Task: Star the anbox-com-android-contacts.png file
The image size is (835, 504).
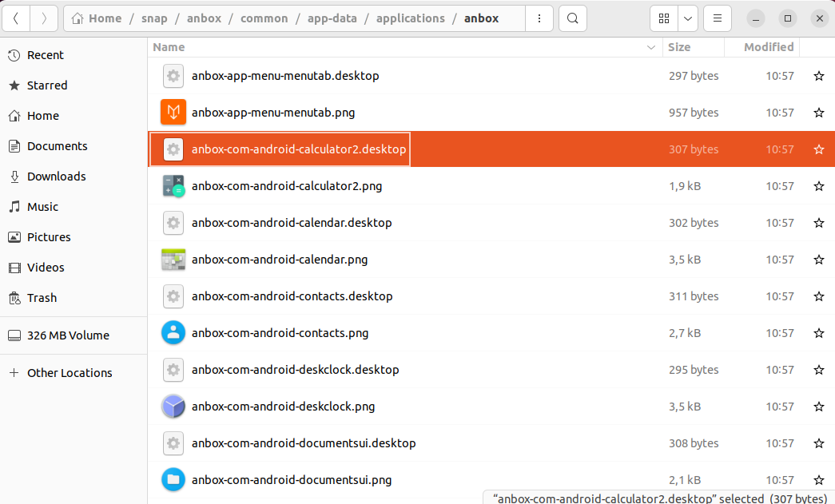Action: click(x=818, y=333)
